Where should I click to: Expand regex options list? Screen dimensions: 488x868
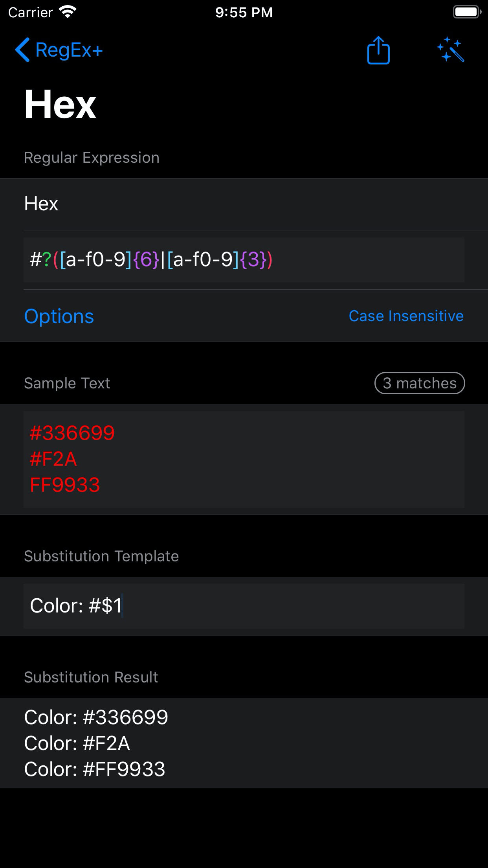tap(59, 316)
